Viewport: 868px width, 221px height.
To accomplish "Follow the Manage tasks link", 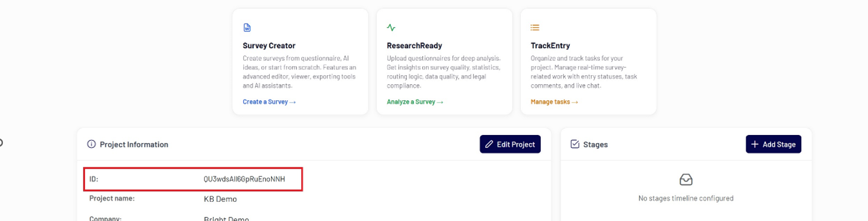I will [554, 102].
